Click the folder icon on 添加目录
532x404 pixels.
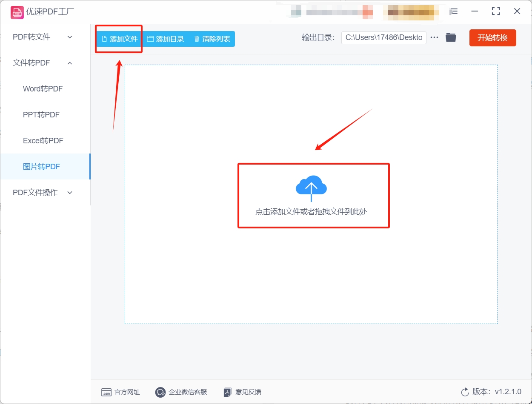[150, 38]
